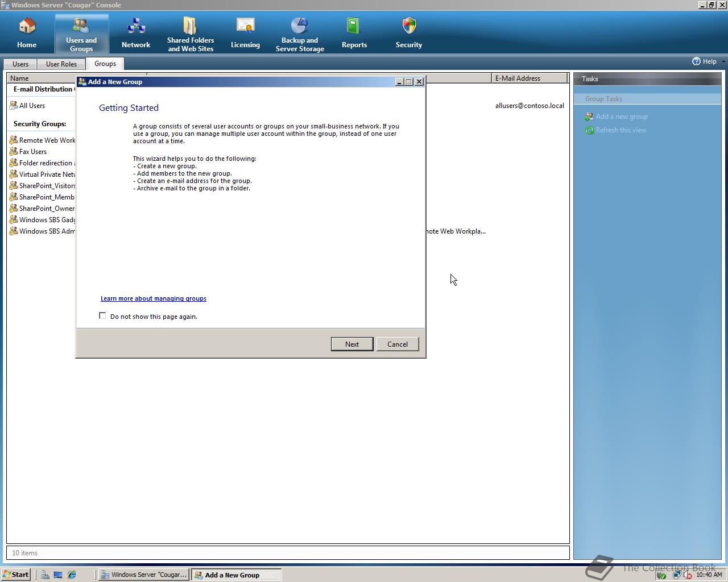728x582 pixels.
Task: Check Do not show this page again
Action: click(x=102, y=315)
